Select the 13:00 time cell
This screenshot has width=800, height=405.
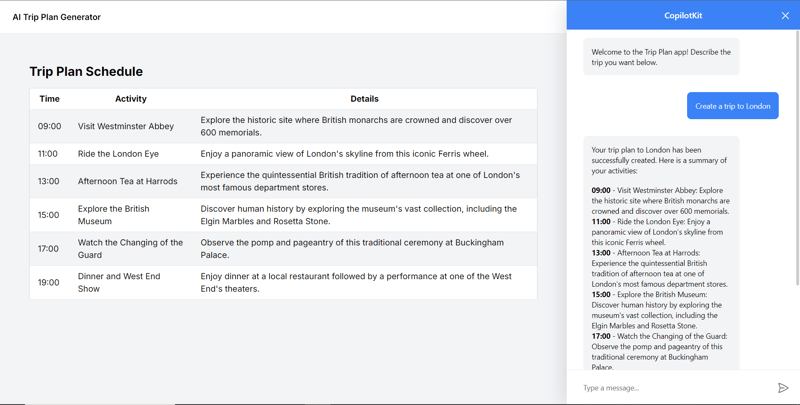(48, 181)
